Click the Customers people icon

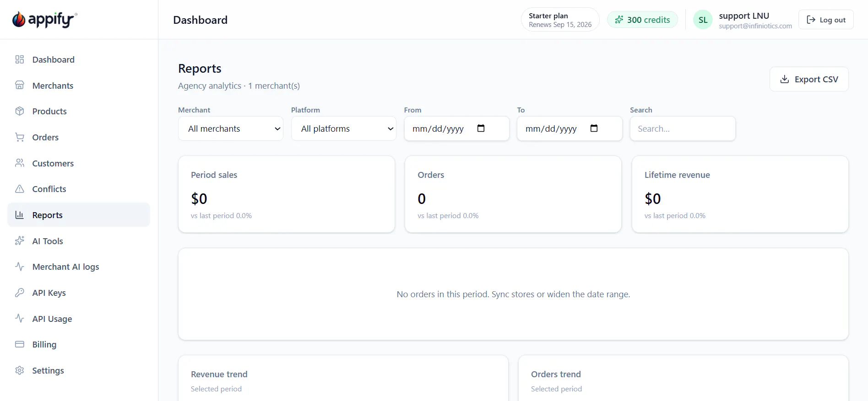[x=20, y=163]
